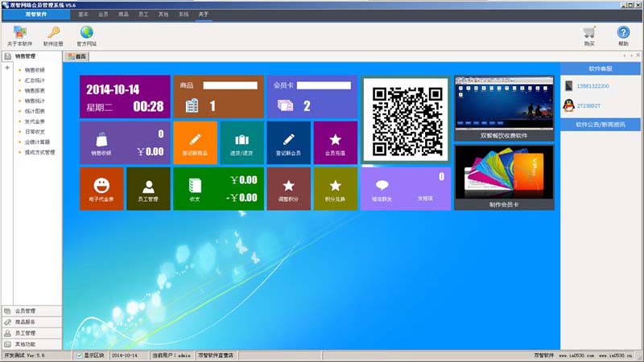Screen dimensions: 644x362
Task: Select 销售报表 in the sidebar list
Action: [x=35, y=91]
